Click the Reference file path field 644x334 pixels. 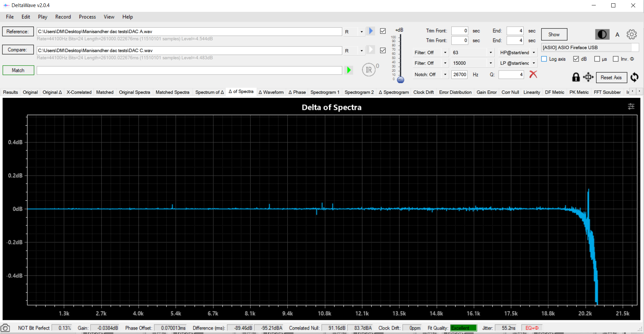point(189,31)
